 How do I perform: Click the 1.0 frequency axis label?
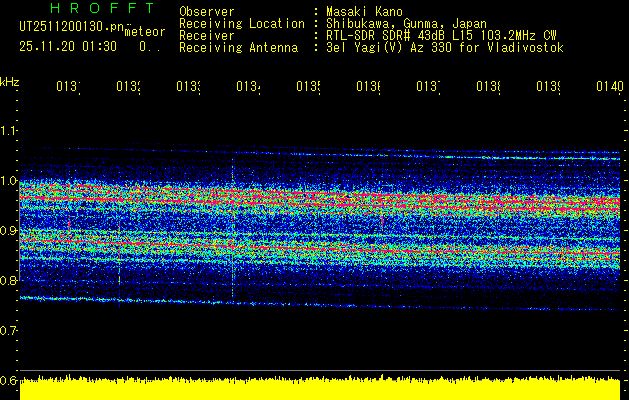click(x=9, y=181)
